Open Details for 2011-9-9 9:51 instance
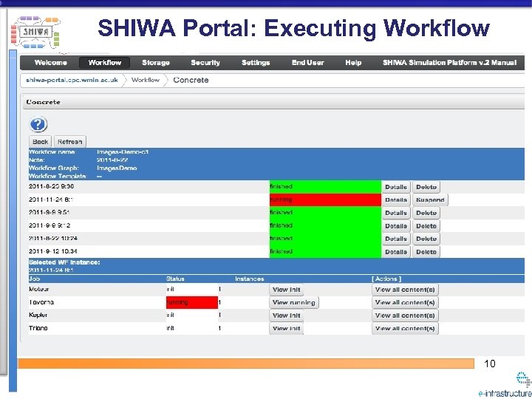The height and width of the screenshot is (399, 532). (x=396, y=213)
